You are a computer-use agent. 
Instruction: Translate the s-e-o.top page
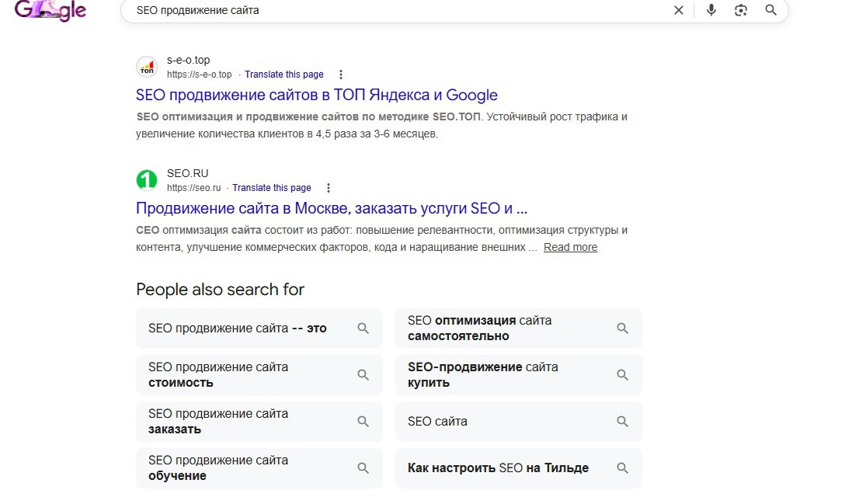click(284, 75)
